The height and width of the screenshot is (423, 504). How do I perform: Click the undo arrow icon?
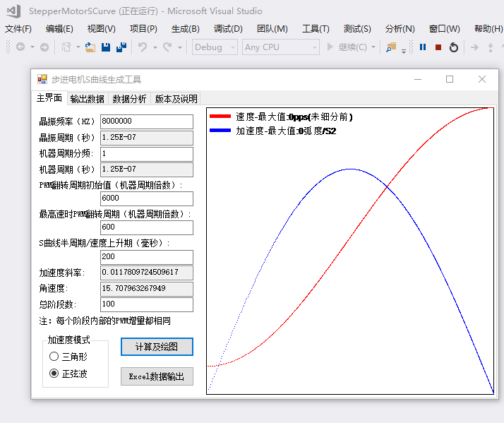point(143,47)
